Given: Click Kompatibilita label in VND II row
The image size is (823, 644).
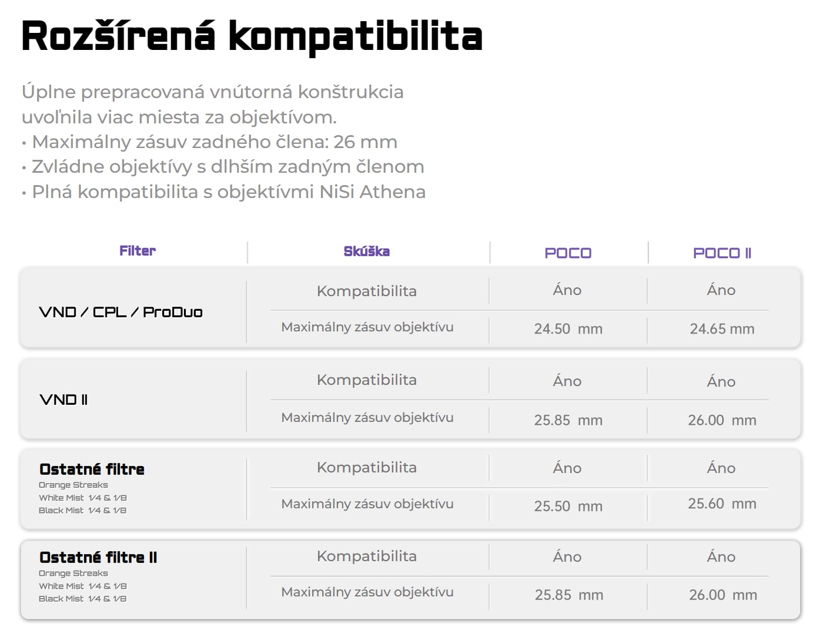Looking at the screenshot, I should coord(367,380).
